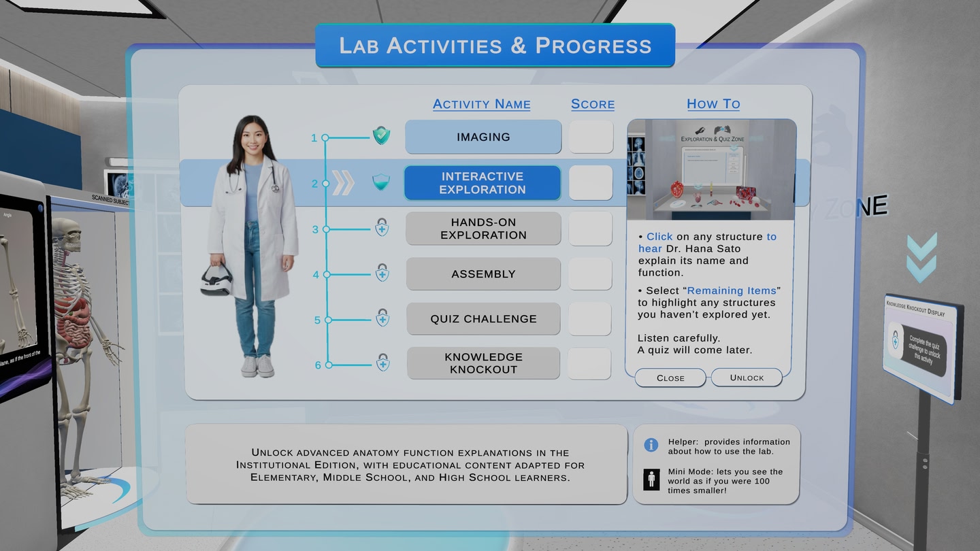Click the Assembly score box

[590, 274]
